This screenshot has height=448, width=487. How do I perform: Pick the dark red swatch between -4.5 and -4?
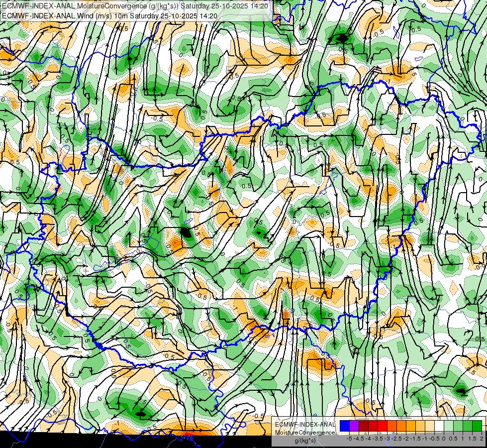(x=364, y=426)
